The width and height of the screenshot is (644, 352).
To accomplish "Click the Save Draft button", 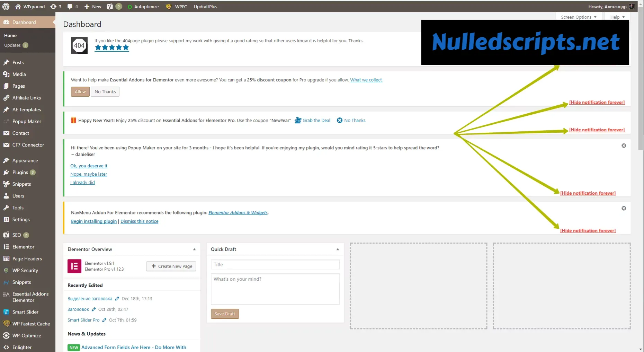I will coord(225,314).
